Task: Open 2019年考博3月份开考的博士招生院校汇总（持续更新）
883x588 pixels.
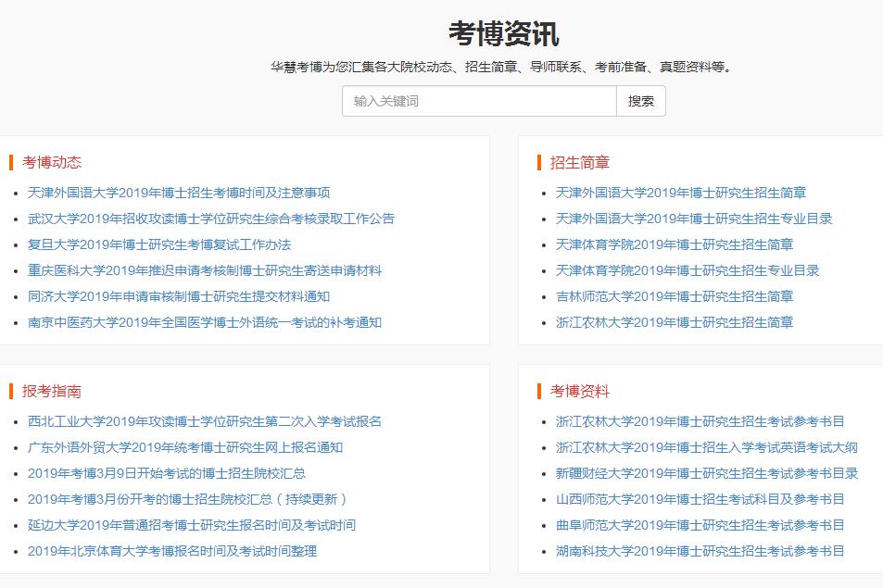Action: [x=187, y=499]
